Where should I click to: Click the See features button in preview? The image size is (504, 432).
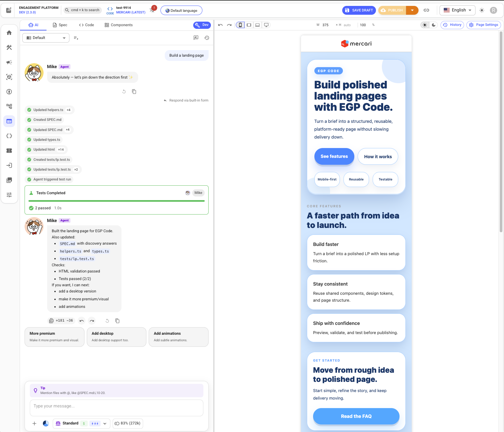tap(334, 157)
